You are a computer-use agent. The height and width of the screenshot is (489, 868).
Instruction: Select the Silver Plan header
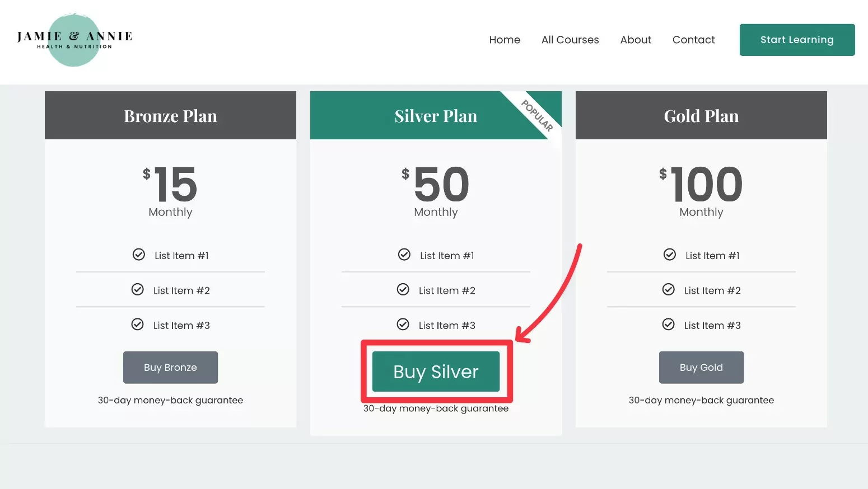[436, 116]
